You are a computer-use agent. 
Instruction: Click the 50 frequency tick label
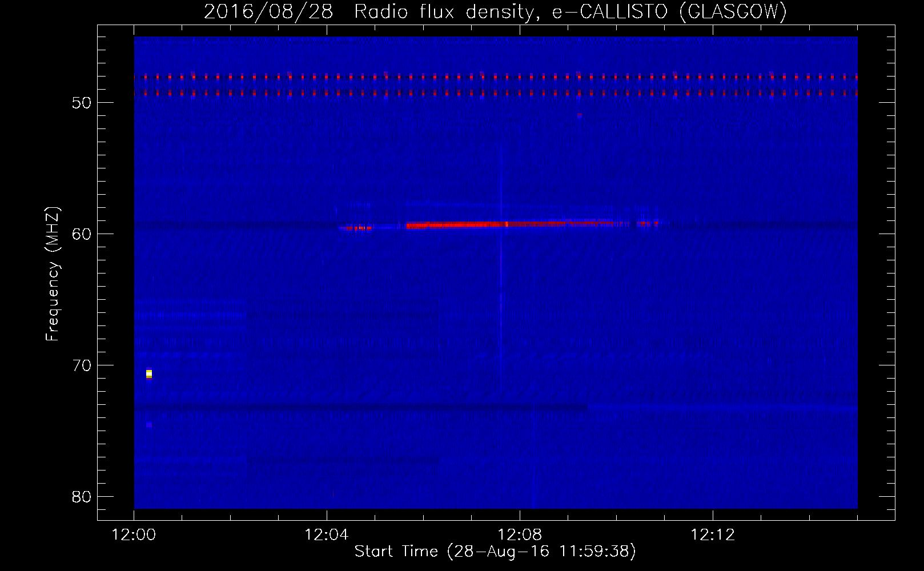(82, 103)
